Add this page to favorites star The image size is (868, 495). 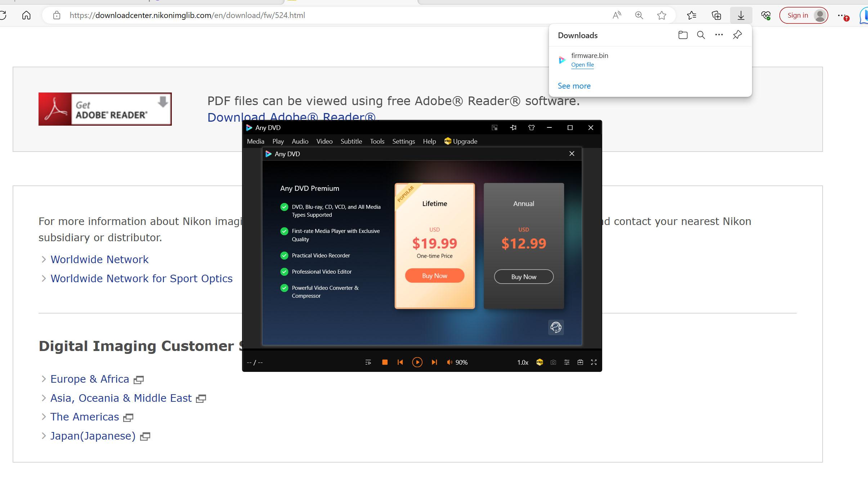(x=662, y=15)
